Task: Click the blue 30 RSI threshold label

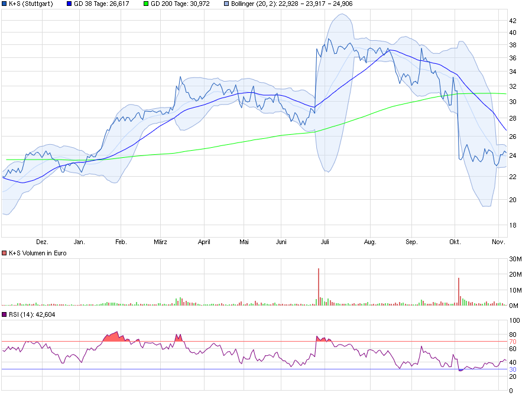Action: coord(512,369)
